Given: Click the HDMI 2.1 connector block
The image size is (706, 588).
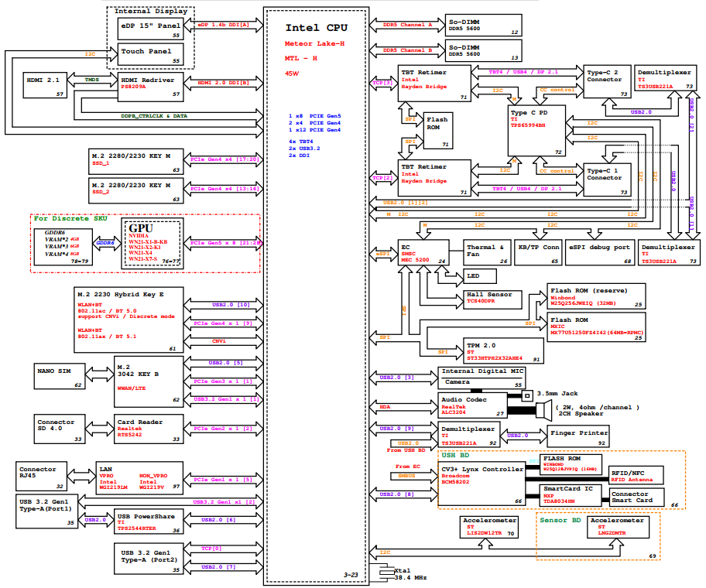Looking at the screenshot, I should (x=45, y=85).
